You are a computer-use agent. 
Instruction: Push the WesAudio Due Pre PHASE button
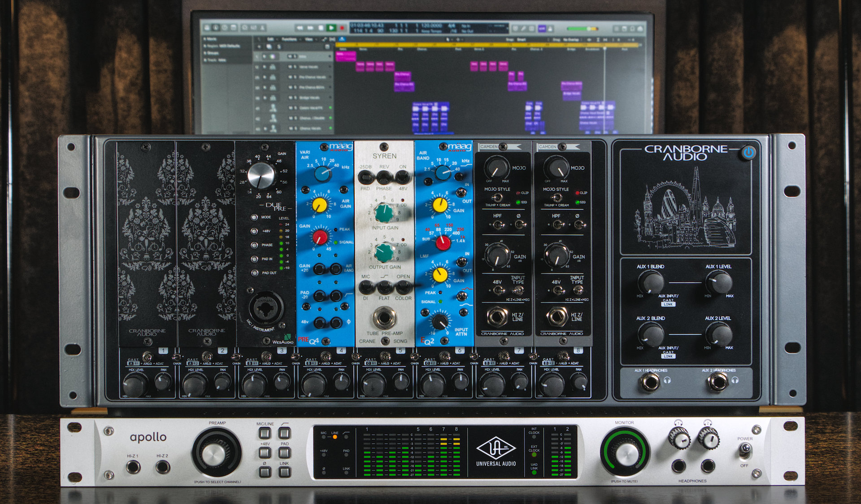[x=254, y=245]
